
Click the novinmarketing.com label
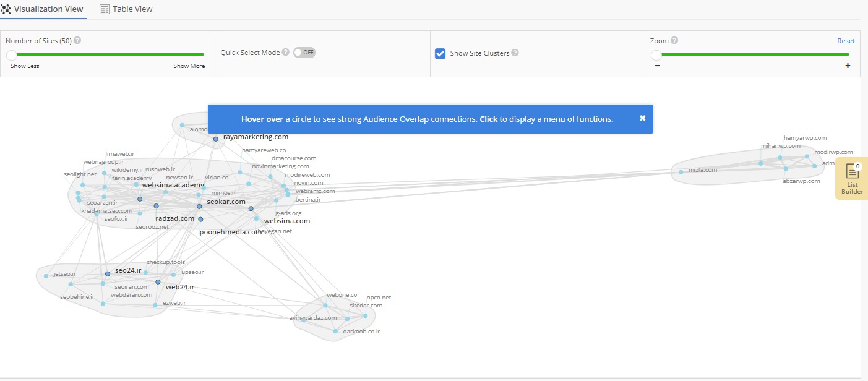pyautogui.click(x=280, y=166)
